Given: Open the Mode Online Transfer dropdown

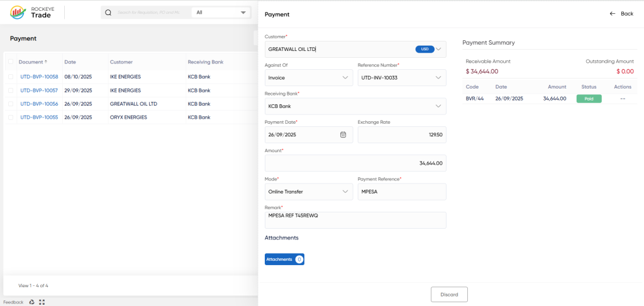Looking at the screenshot, I should (x=309, y=192).
